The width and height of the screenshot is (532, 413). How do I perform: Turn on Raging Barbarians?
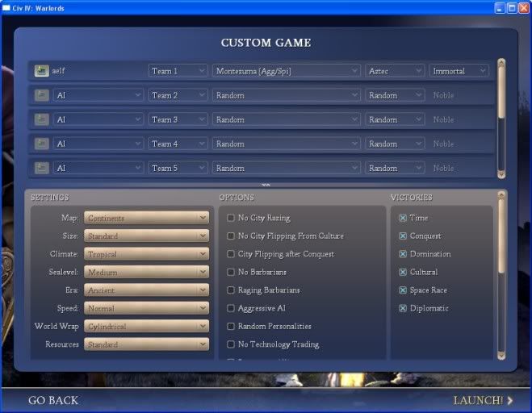(231, 290)
